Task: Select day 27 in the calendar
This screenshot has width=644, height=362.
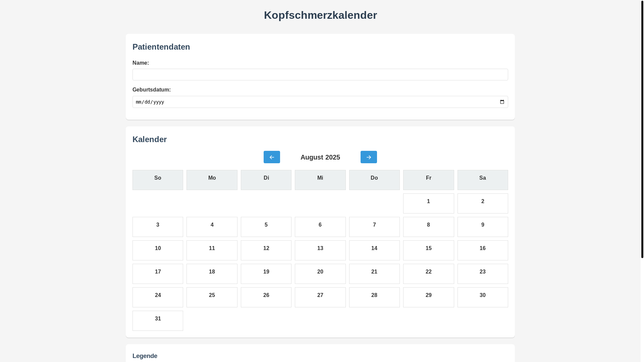Action: pos(320,297)
